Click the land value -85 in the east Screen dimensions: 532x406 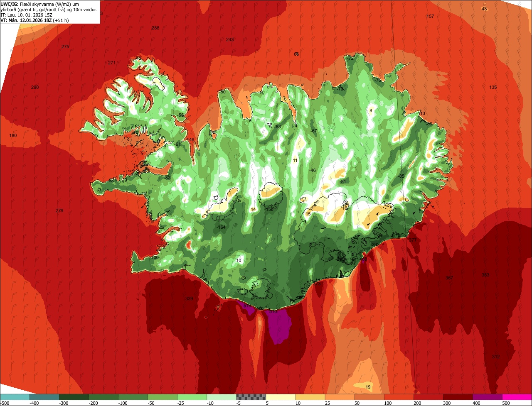pyautogui.click(x=401, y=176)
